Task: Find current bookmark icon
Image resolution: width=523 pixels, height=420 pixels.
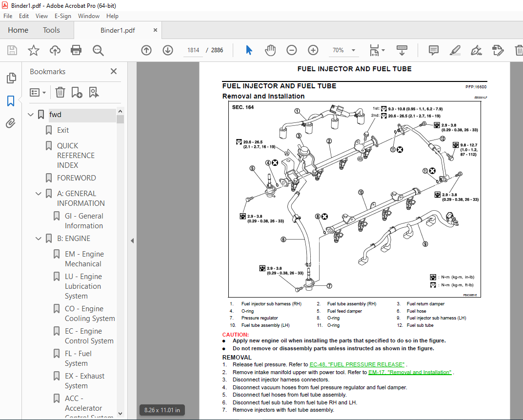Action: click(94, 92)
